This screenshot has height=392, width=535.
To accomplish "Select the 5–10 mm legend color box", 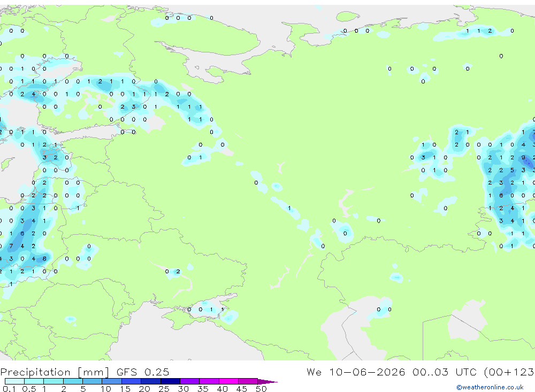I will click(x=93, y=381).
